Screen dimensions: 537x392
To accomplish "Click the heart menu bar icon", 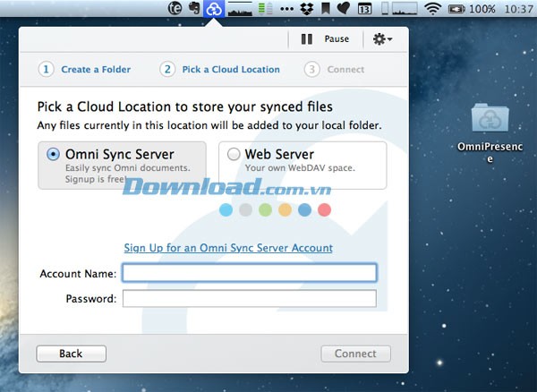I will point(343,9).
